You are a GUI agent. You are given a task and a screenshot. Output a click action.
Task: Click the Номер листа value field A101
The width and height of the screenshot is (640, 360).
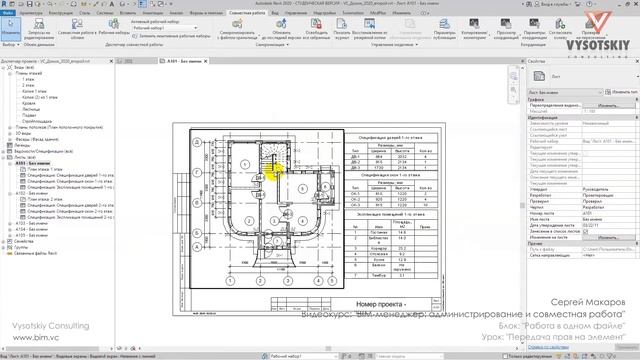point(609,213)
